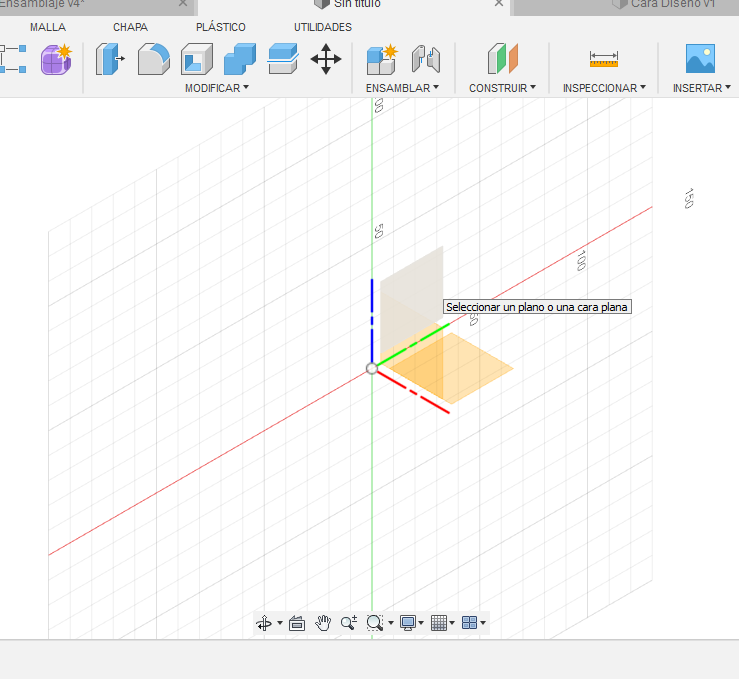This screenshot has width=739, height=679.
Task: Click the Viewports layout icon
Action: (469, 623)
